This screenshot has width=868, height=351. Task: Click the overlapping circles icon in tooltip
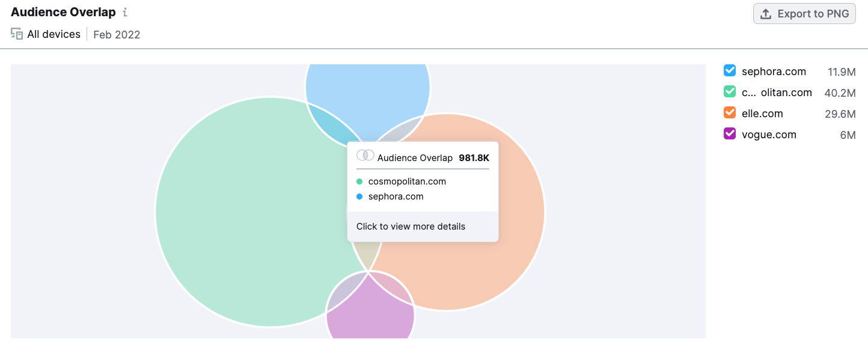(x=365, y=156)
